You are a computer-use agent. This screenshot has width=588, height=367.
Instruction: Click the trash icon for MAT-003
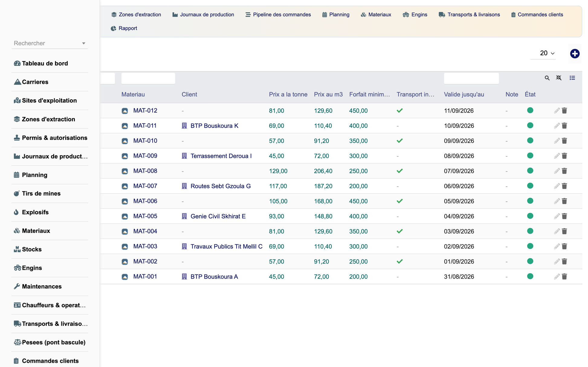point(564,247)
